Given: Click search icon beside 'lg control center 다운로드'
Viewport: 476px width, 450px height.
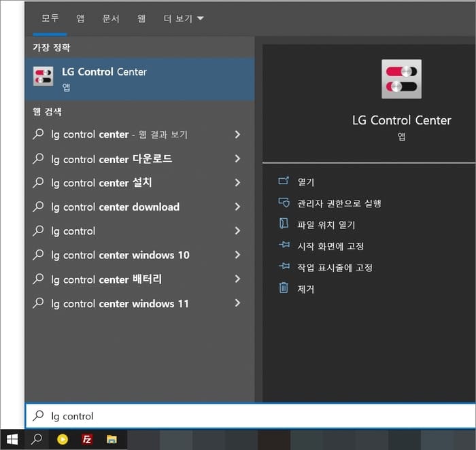Looking at the screenshot, I should tap(38, 158).
